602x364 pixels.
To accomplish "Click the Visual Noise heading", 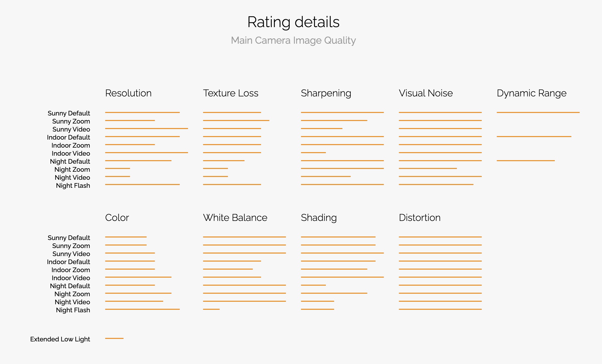I will pos(426,93).
